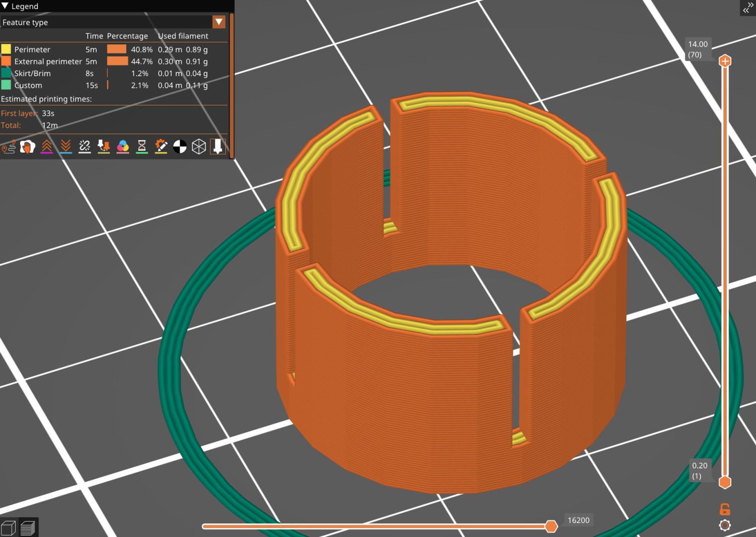Open layer slider settings gear
Viewport: 756px width, 537px height.
coord(725,525)
